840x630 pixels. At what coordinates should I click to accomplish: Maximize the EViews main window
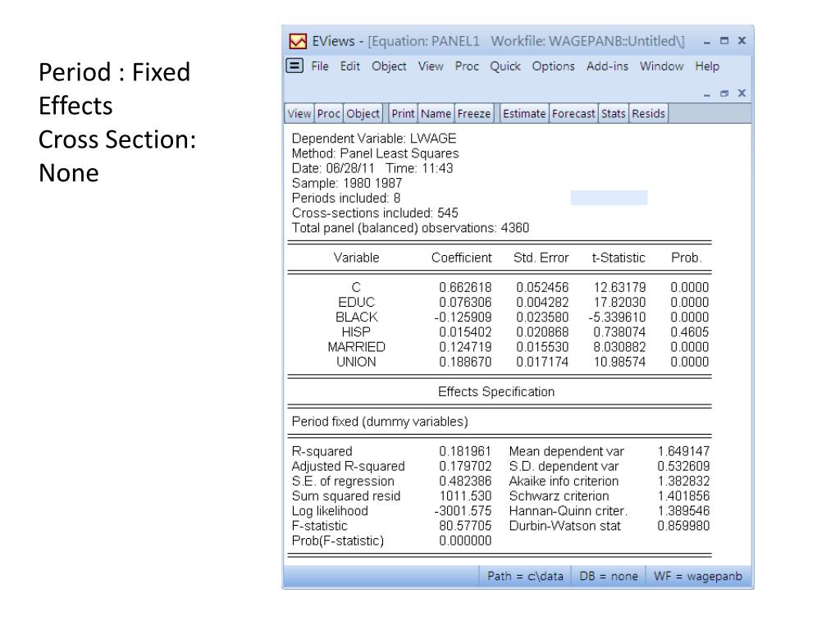tap(724, 41)
